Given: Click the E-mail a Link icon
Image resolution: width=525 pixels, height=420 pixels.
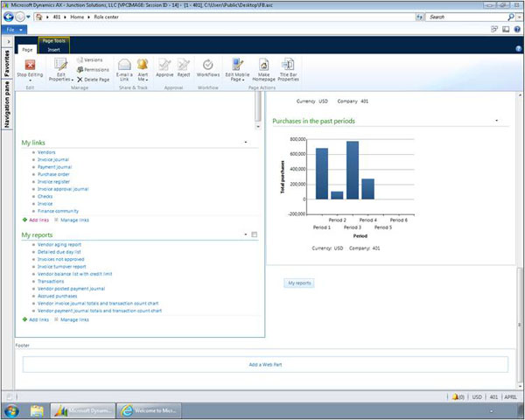Looking at the screenshot, I should 124,67.
